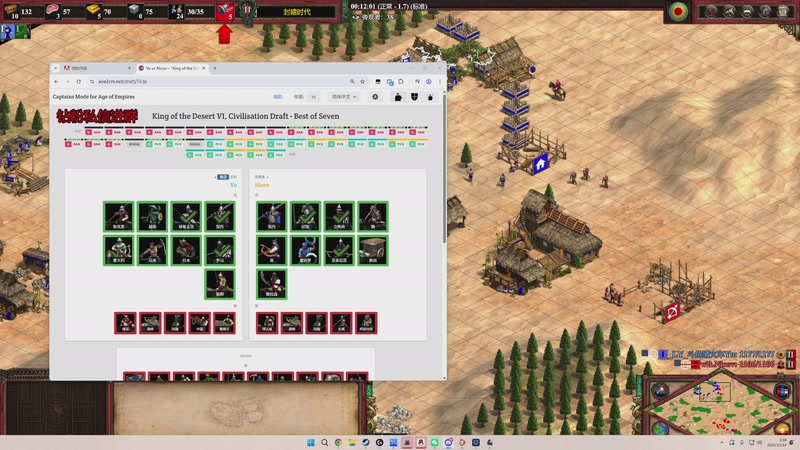Click the red archery flag marker near the scaffolding
The width and height of the screenshot is (800, 450).
point(671,311)
